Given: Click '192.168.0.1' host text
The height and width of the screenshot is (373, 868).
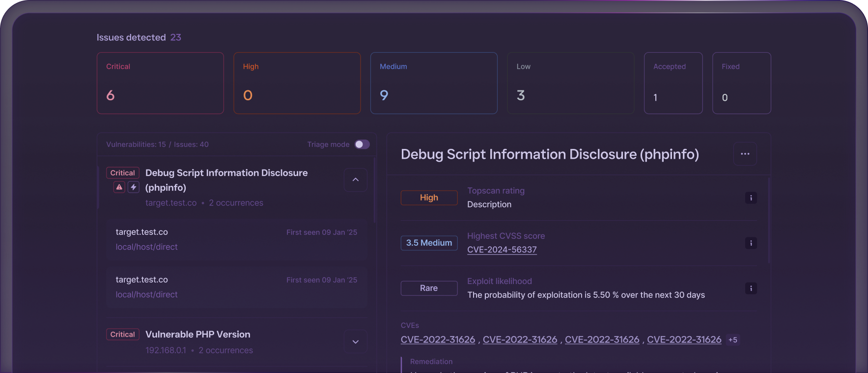Looking at the screenshot, I should (x=166, y=350).
